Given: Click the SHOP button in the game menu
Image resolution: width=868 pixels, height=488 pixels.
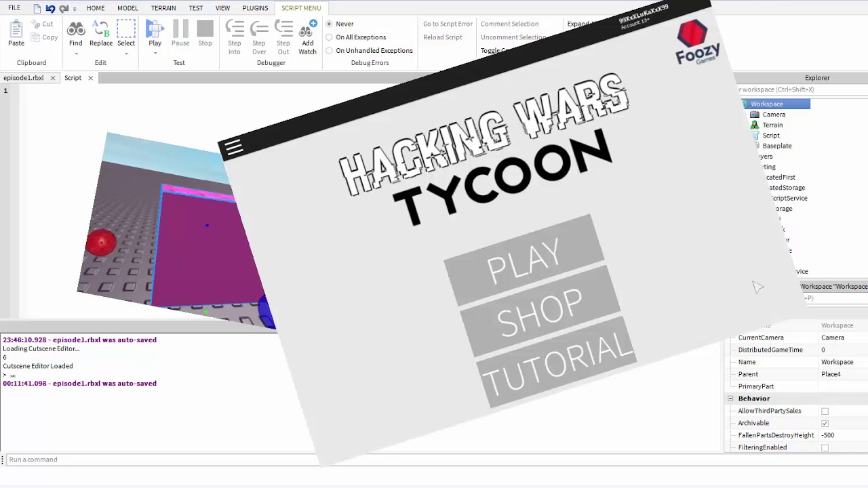Looking at the screenshot, I should (540, 312).
